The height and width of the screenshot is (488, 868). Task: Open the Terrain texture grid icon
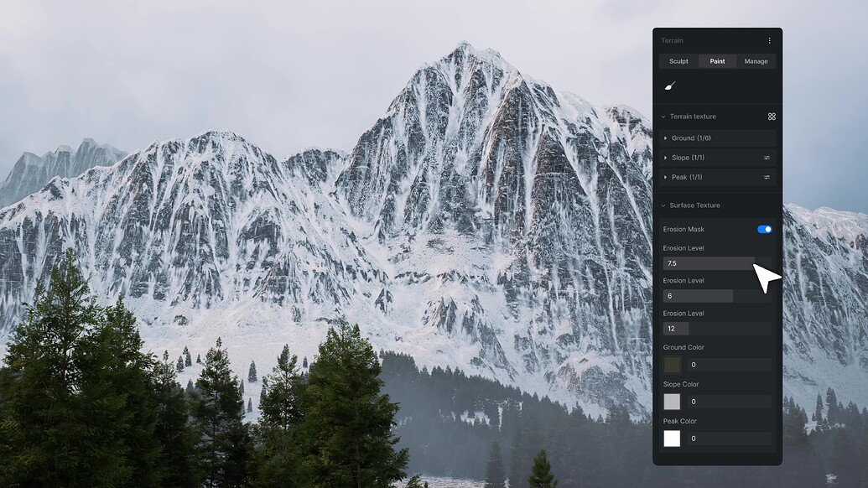tap(772, 117)
